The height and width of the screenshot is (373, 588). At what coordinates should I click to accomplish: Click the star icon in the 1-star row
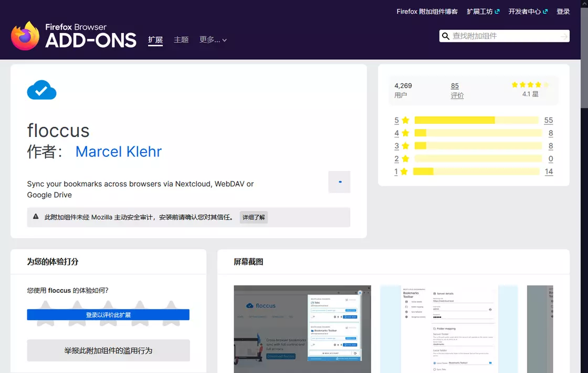(x=404, y=172)
